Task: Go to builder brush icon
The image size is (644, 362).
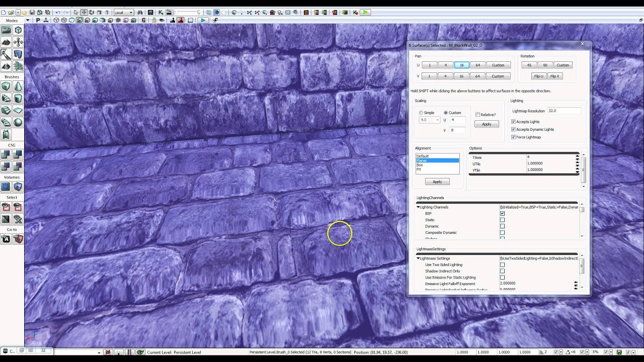Action: [x=18, y=239]
